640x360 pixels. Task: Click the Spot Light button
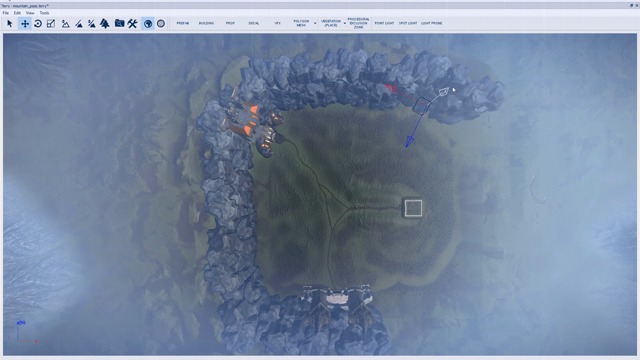tap(408, 23)
